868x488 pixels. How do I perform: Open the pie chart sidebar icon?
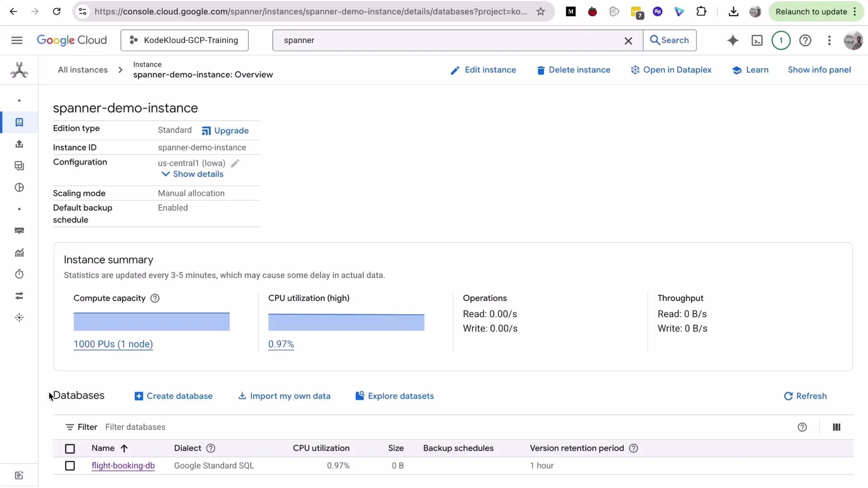click(19, 188)
